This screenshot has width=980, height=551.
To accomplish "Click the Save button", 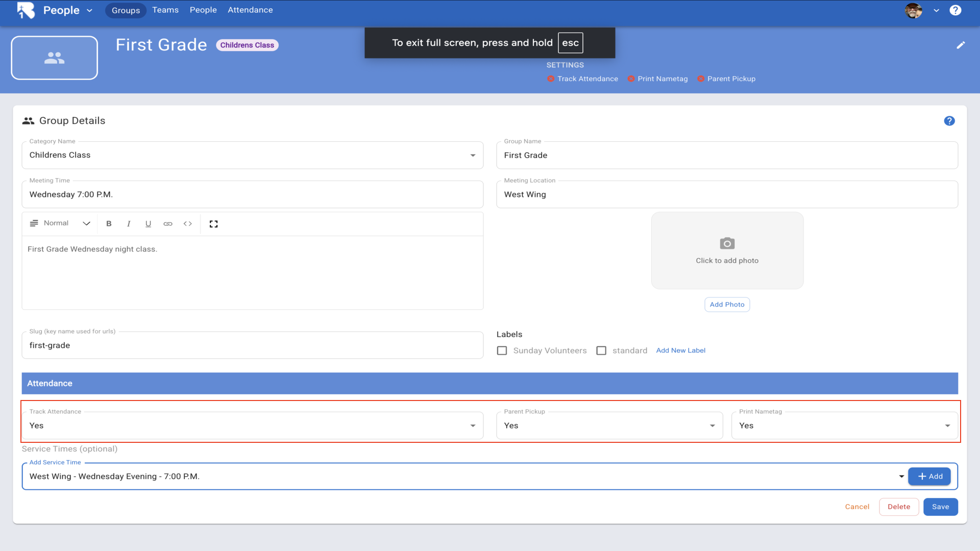I will tap(940, 507).
